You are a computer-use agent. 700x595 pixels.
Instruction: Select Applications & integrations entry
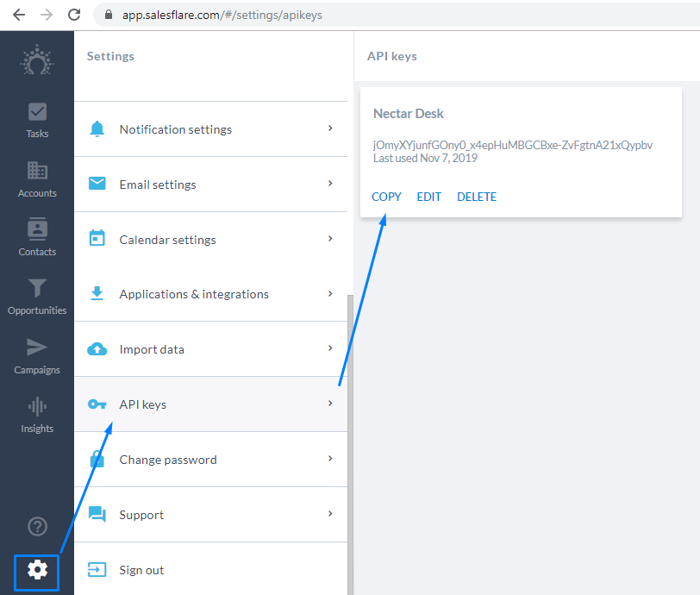tap(210, 294)
